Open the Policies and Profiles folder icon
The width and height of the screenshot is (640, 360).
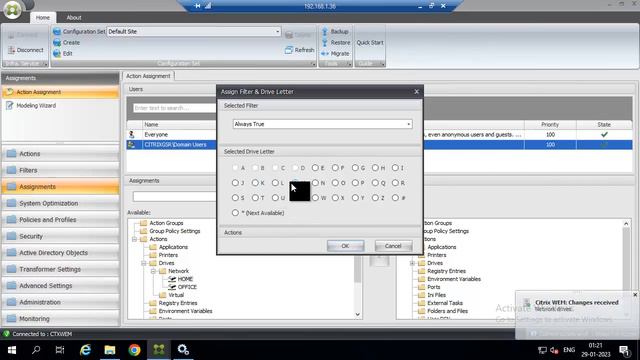point(11,220)
